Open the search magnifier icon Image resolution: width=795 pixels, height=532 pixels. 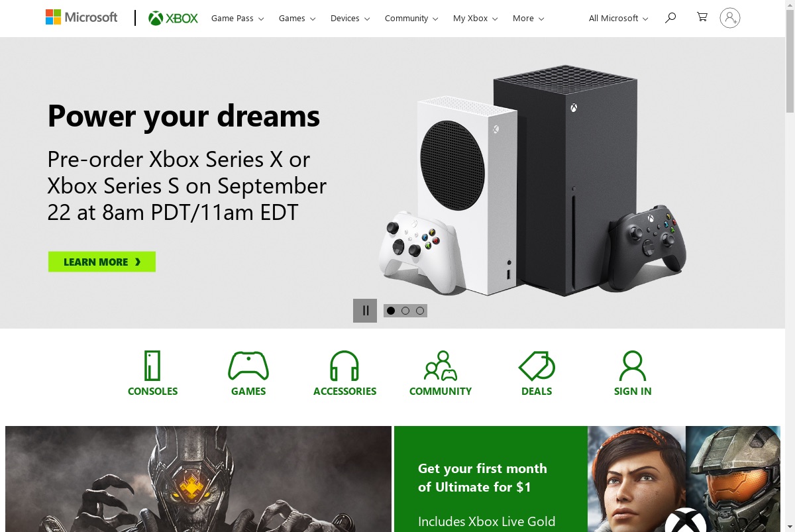(670, 18)
